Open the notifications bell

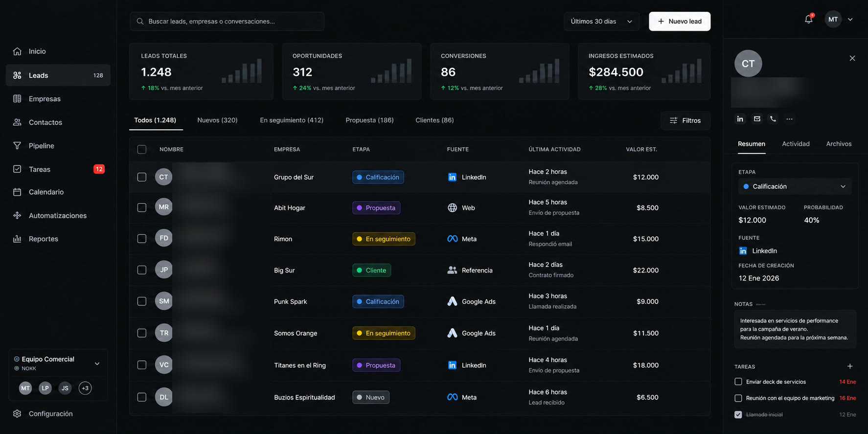click(808, 20)
